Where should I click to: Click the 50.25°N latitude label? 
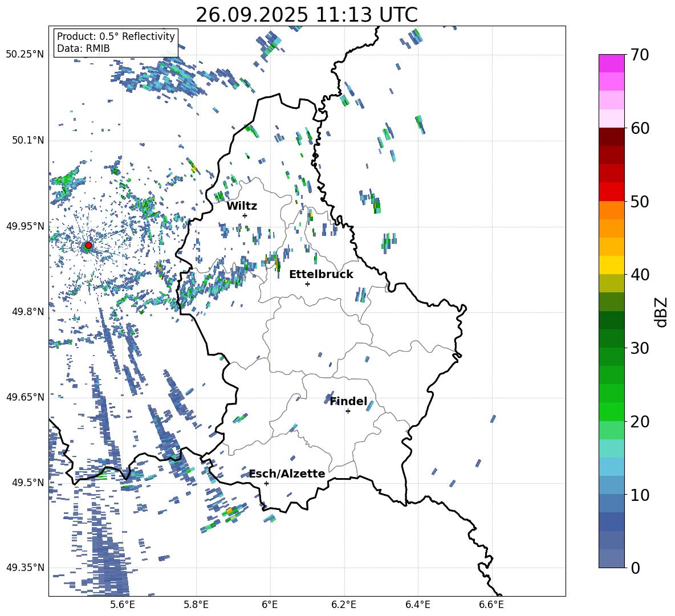(x=25, y=55)
